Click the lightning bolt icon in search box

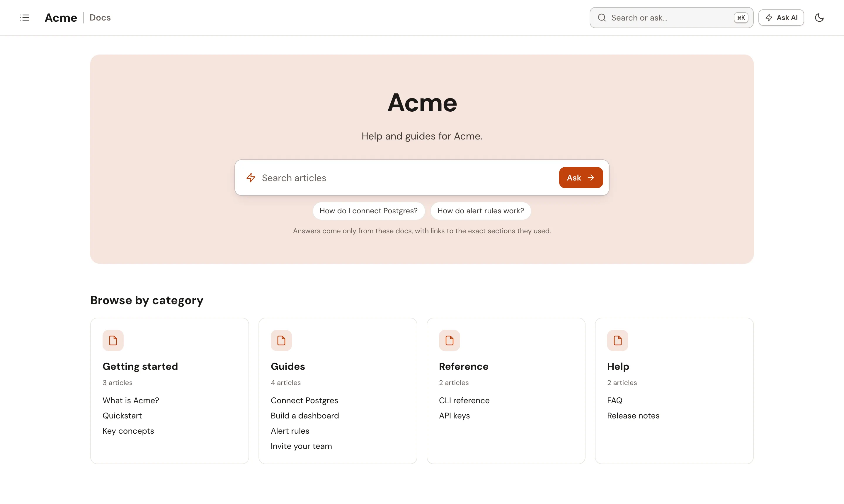click(251, 178)
